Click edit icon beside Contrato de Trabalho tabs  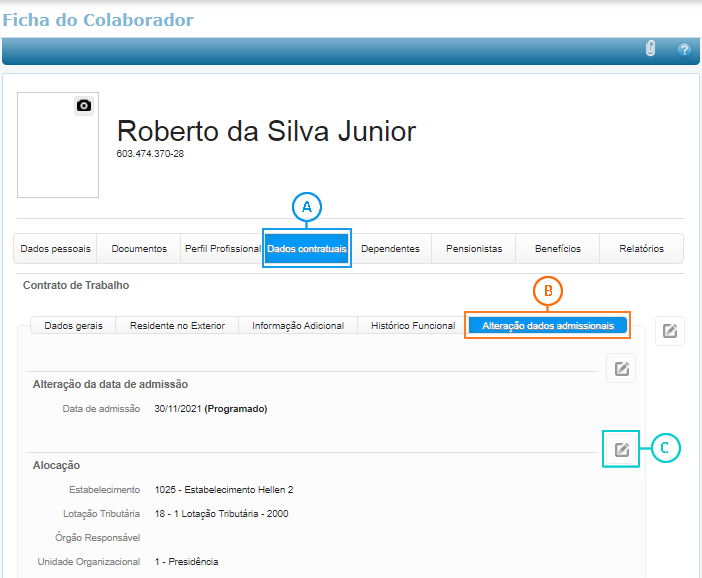click(x=670, y=331)
